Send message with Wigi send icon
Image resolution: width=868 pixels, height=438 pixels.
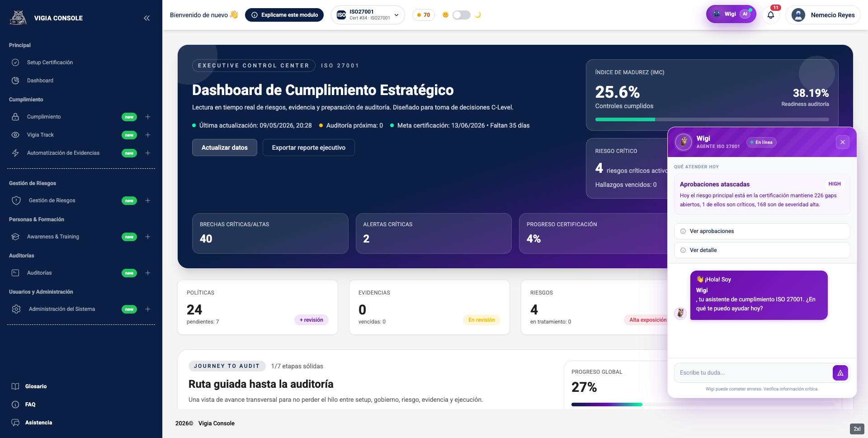click(840, 373)
